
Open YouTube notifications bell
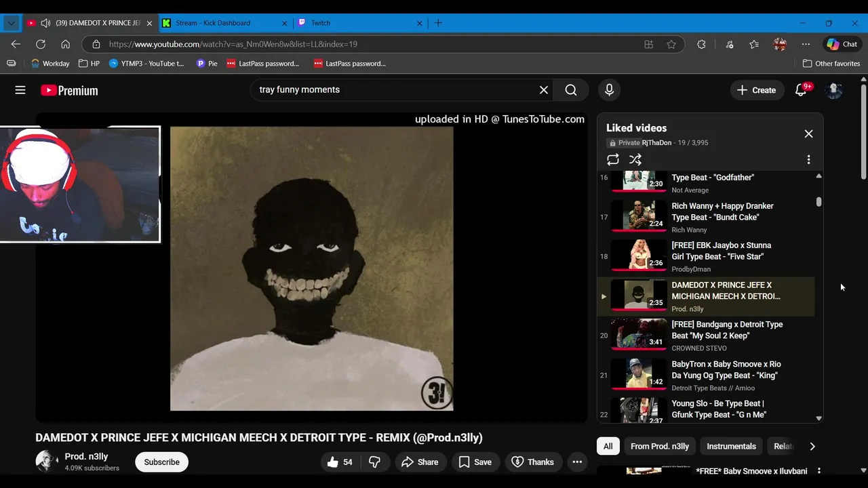[x=801, y=90]
